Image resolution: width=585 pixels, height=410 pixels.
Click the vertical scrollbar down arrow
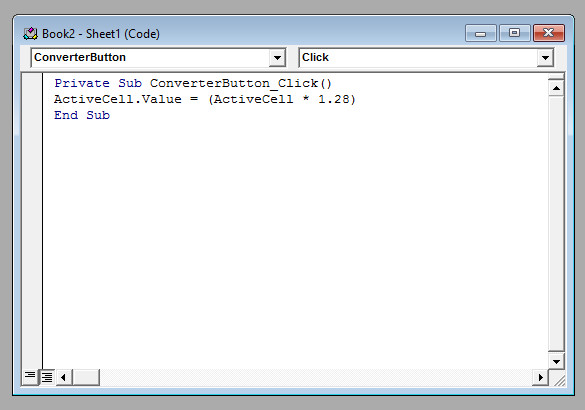(556, 362)
